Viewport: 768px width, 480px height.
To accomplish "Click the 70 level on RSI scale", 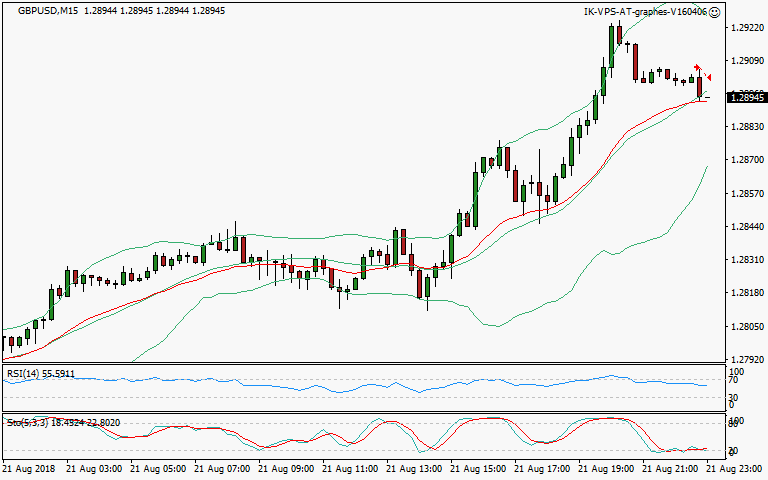I will click(x=733, y=380).
